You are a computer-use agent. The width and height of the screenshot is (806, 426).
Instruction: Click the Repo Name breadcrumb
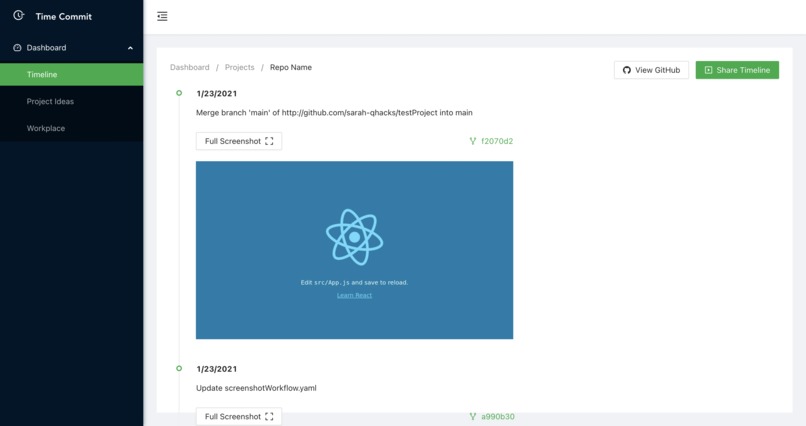click(x=291, y=67)
